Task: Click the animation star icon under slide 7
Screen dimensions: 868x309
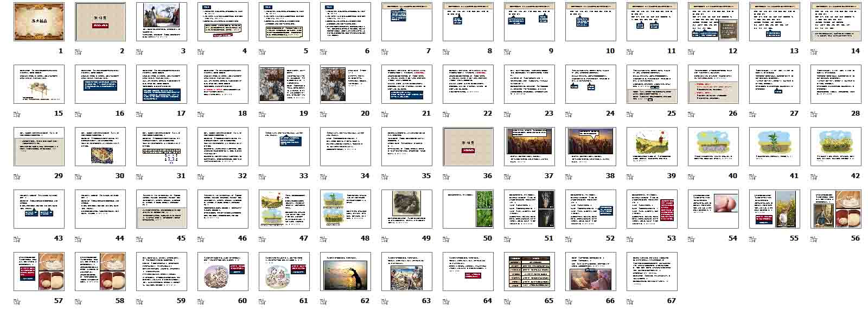Action: 385,52
